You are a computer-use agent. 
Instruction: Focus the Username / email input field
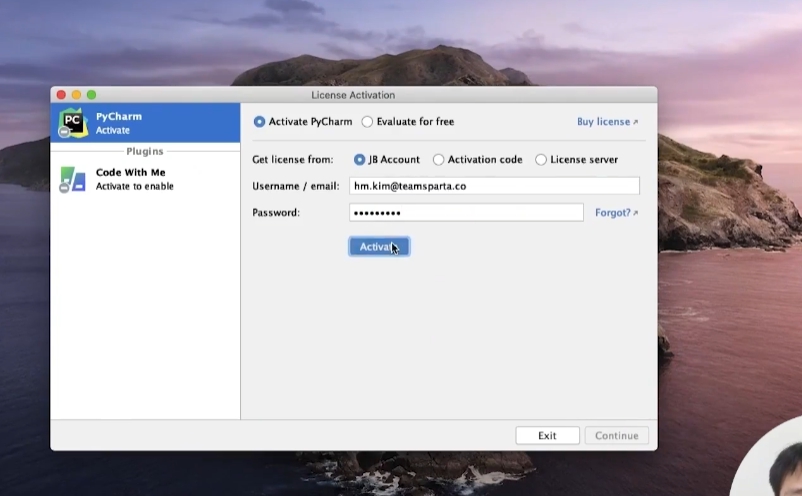pos(494,186)
